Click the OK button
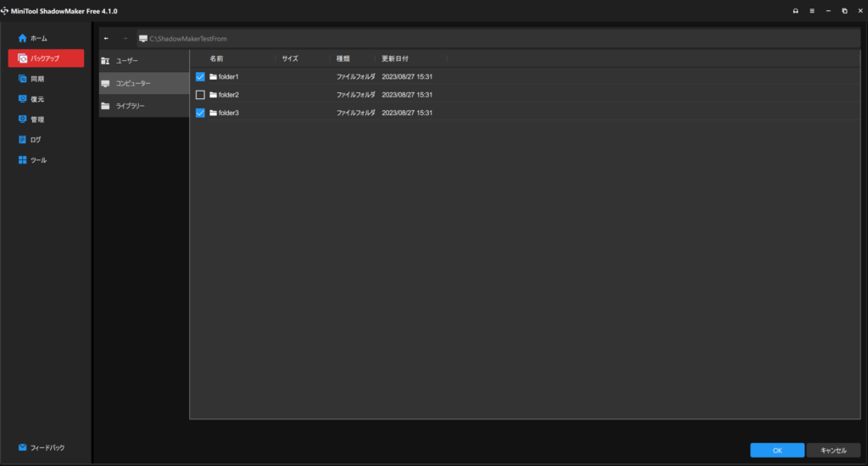868x466 pixels. point(777,451)
